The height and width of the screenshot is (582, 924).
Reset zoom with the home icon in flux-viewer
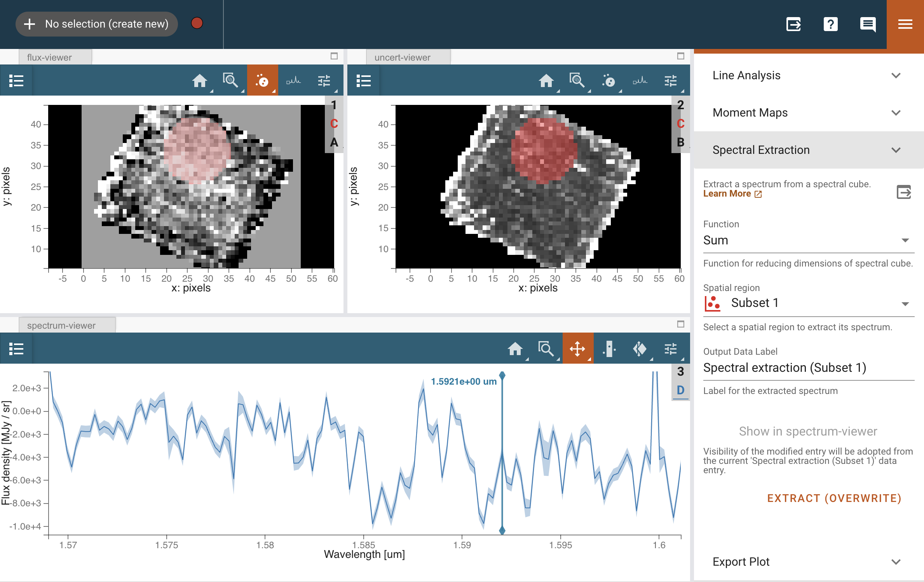200,80
